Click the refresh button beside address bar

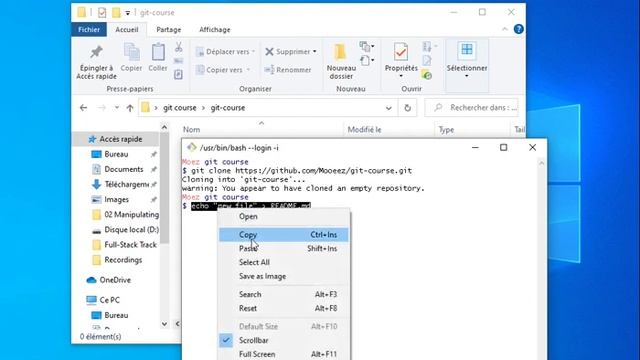click(407, 108)
